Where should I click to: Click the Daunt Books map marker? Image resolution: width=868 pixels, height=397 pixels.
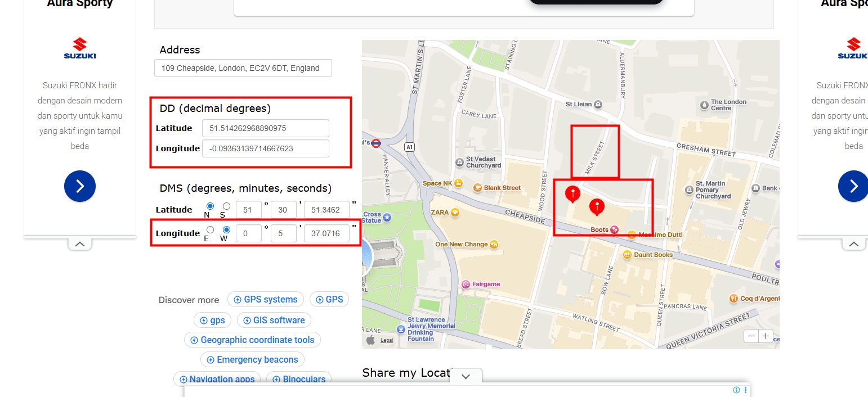click(627, 255)
